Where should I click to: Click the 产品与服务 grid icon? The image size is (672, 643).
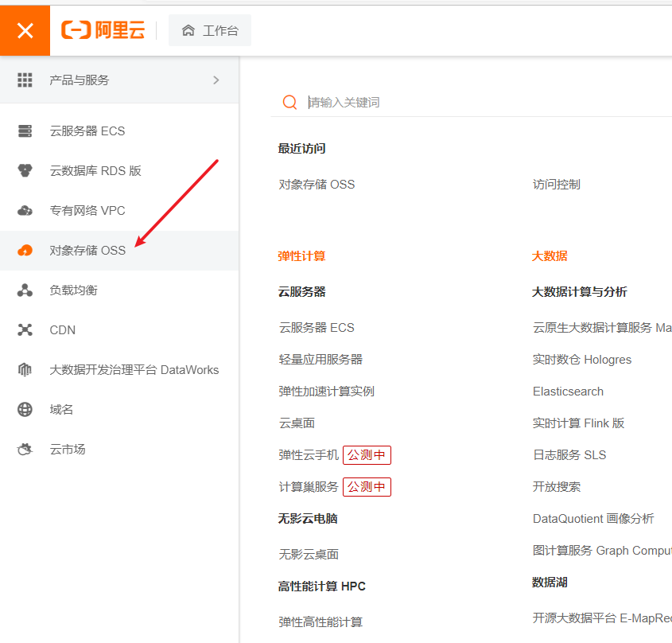25,80
